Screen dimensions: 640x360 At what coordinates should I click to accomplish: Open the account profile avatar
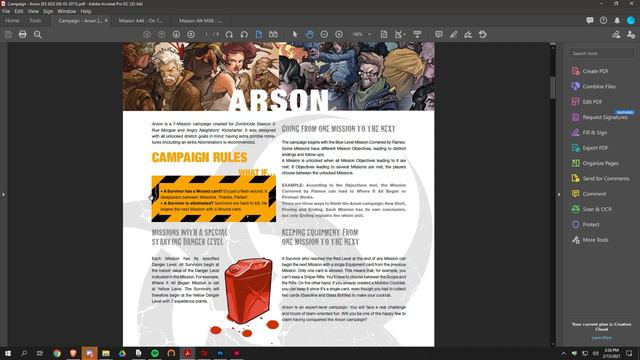[631, 20]
